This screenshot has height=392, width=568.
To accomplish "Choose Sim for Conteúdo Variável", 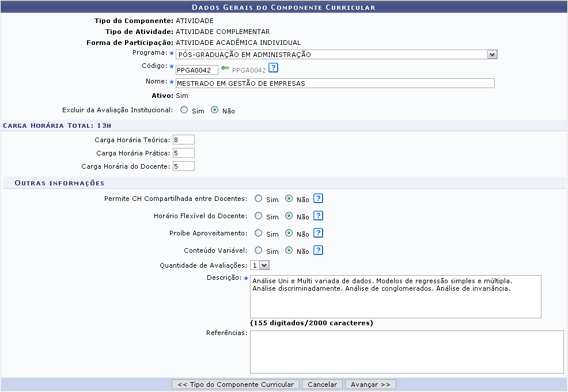I will click(259, 250).
